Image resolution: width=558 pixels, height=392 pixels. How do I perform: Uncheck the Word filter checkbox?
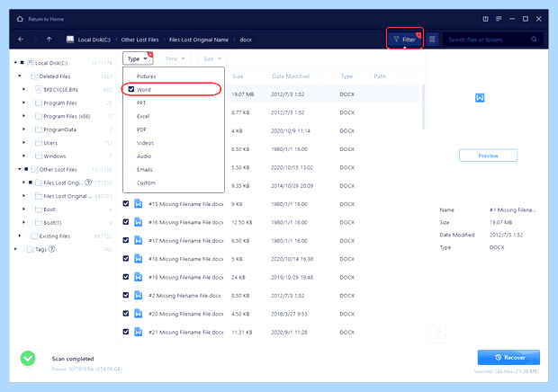pyautogui.click(x=131, y=89)
